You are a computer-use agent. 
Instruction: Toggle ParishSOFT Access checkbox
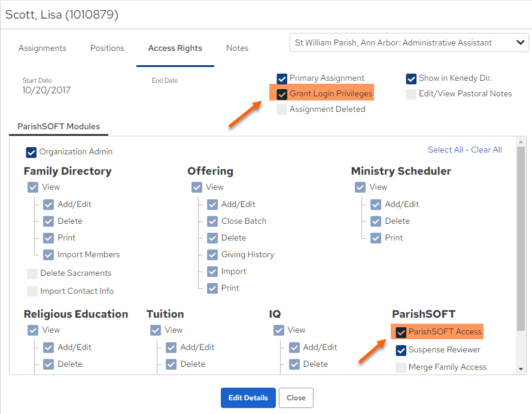pos(401,332)
